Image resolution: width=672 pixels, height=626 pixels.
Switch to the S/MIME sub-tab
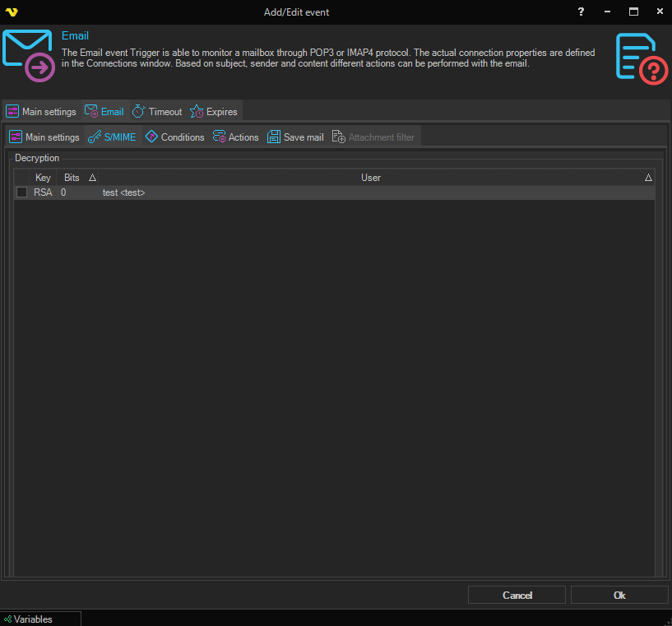click(x=112, y=137)
